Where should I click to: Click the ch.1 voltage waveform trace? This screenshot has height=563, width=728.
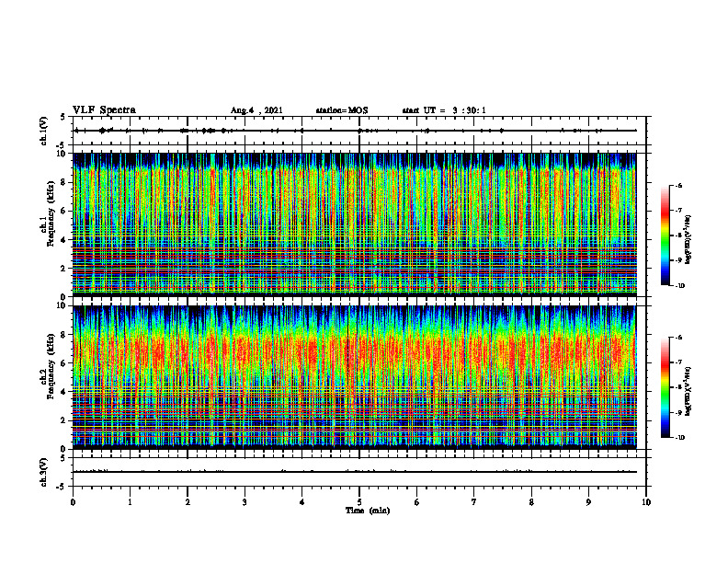pos(355,131)
